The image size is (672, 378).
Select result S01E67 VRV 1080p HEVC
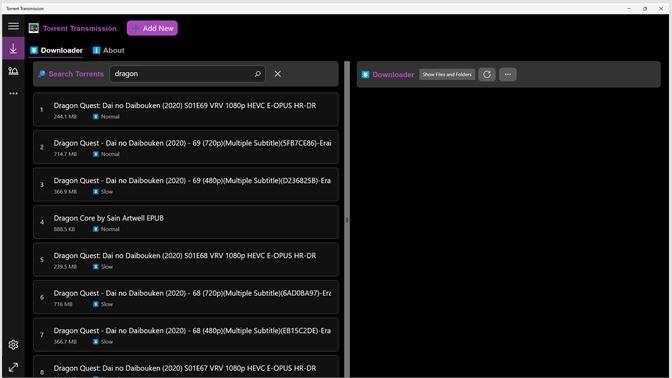tap(186, 367)
